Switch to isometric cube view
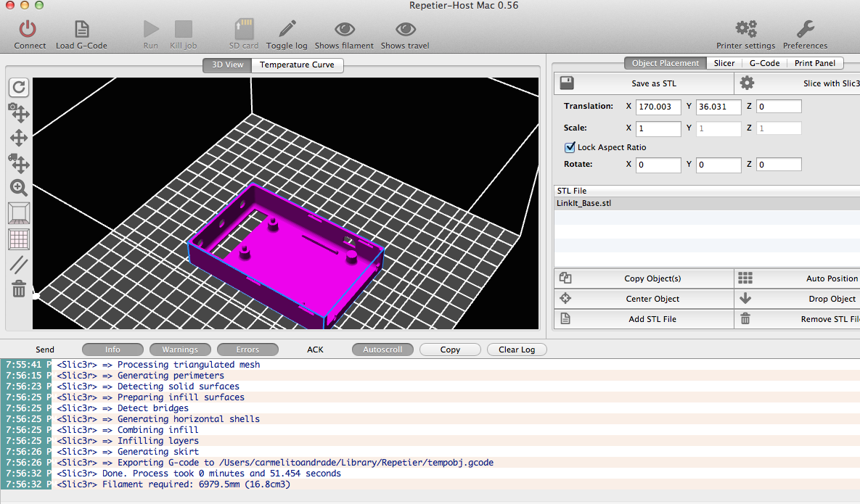 coord(19,213)
